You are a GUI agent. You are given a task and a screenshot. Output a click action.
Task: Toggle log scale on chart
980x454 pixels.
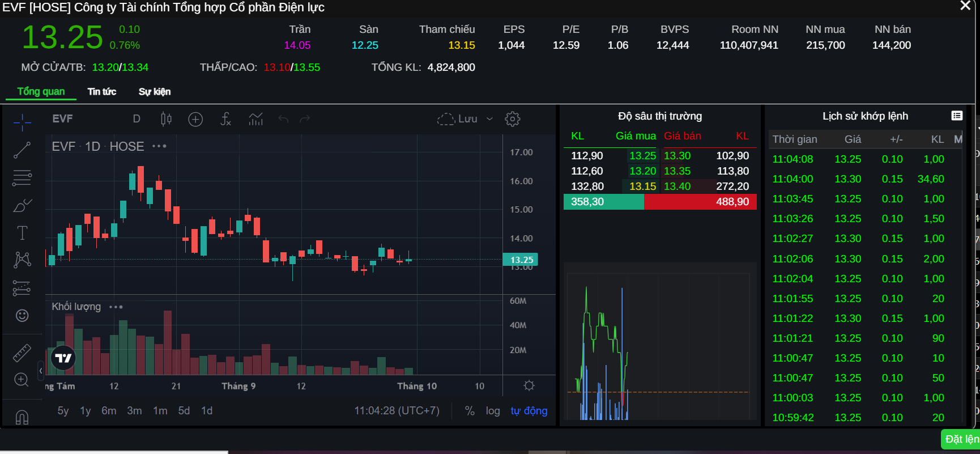coord(493,411)
